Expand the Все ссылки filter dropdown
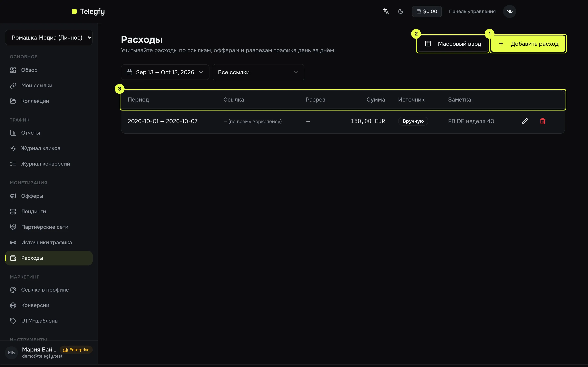The height and width of the screenshot is (367, 588). click(x=258, y=72)
